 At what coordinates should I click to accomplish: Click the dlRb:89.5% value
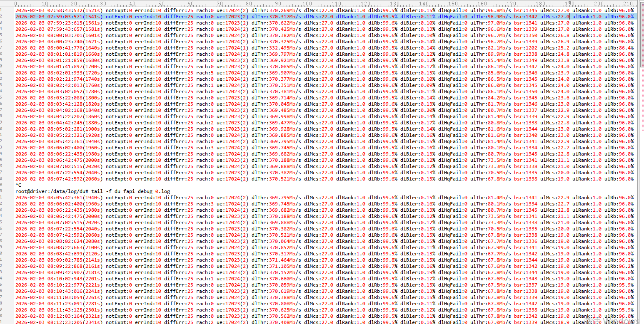click(383, 48)
